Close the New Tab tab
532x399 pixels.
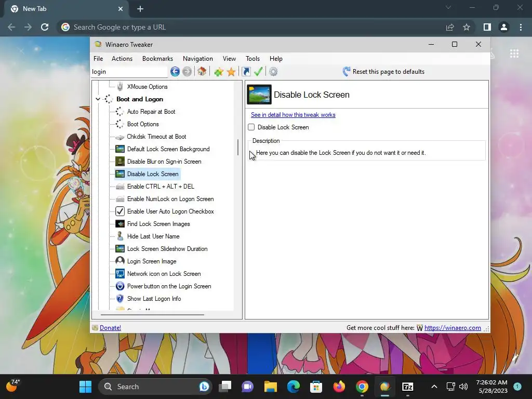coord(121,9)
